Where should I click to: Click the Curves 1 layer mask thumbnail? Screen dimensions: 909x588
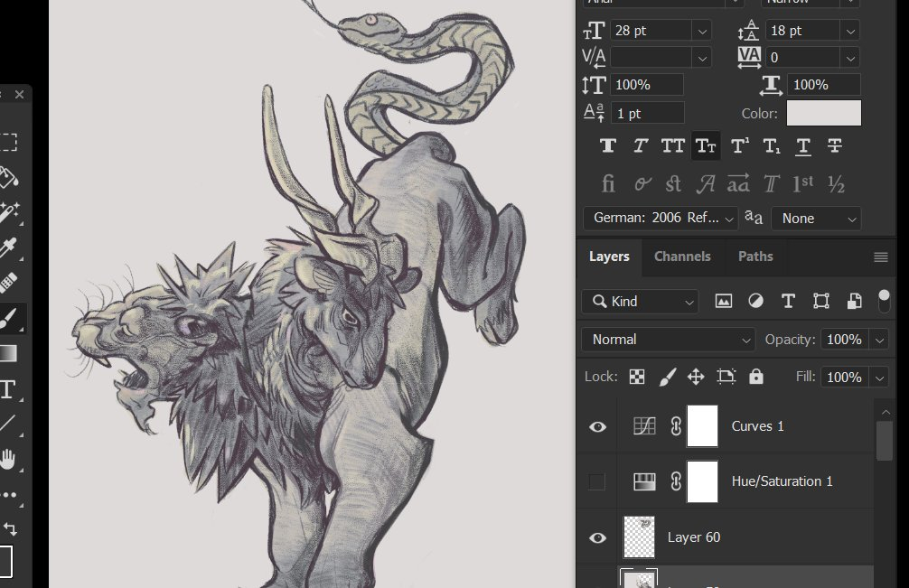[x=703, y=426]
